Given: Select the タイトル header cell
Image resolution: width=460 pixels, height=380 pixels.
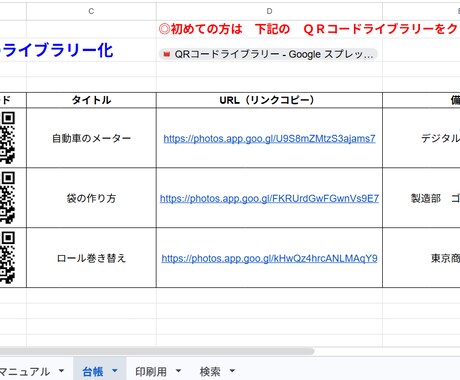Looking at the screenshot, I should point(91,100).
